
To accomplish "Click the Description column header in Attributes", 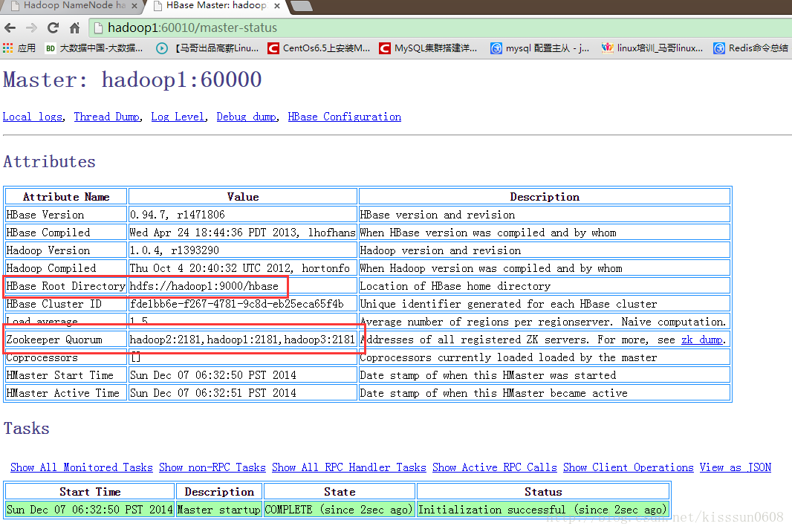I will tap(545, 197).
